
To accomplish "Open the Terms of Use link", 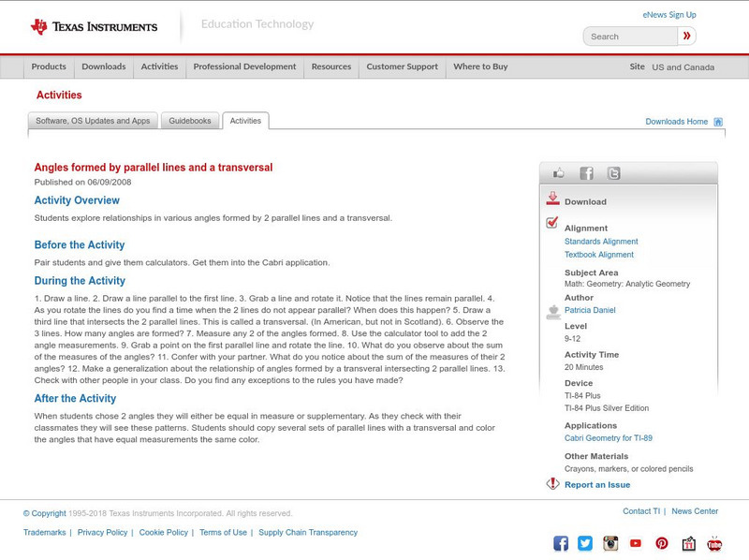I will coord(223,532).
